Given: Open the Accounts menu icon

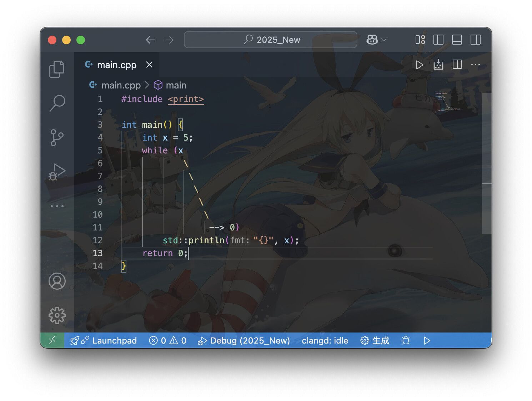Looking at the screenshot, I should (x=57, y=281).
